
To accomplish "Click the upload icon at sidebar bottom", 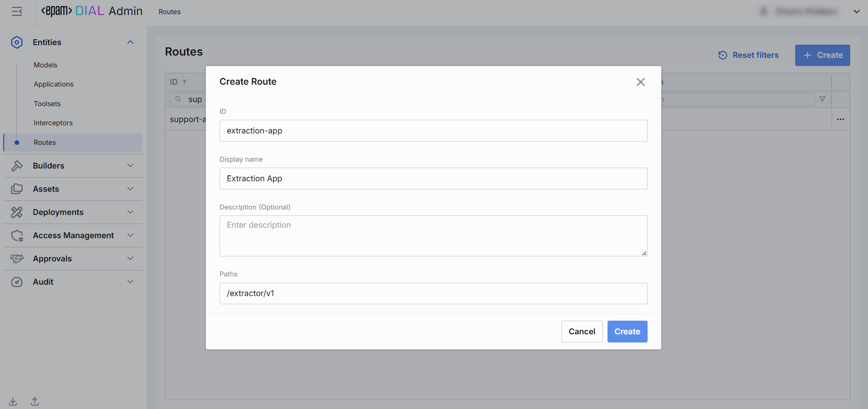I will [x=35, y=401].
